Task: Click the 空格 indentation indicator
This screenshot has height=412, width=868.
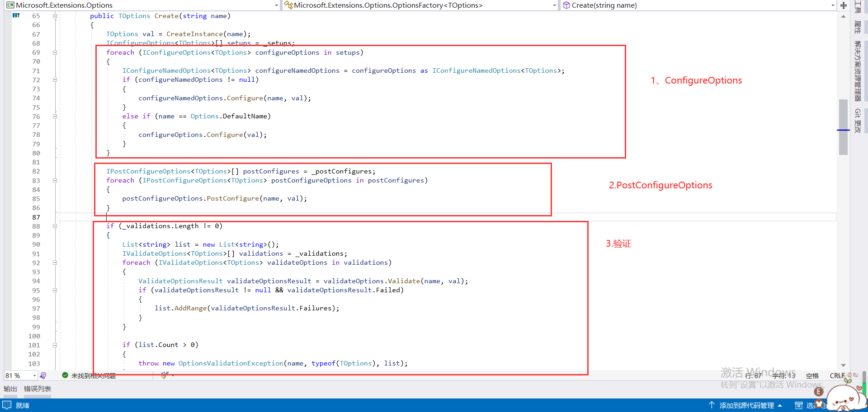Action: point(812,375)
